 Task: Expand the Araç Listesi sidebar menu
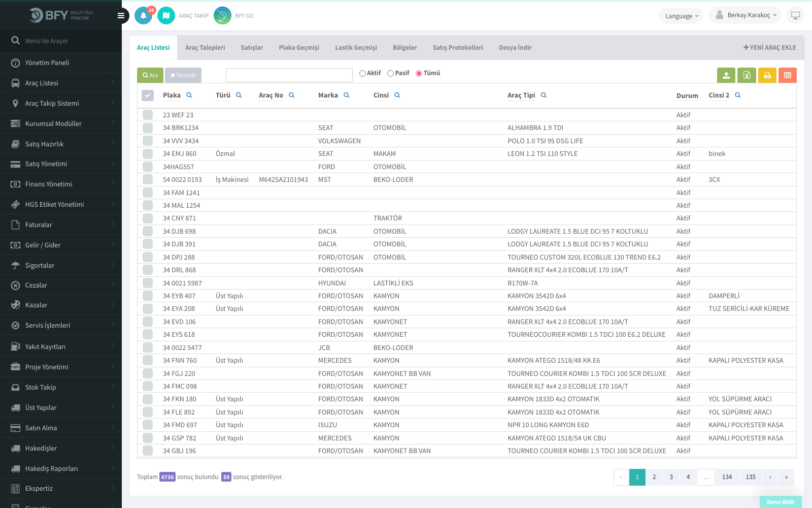click(61, 83)
